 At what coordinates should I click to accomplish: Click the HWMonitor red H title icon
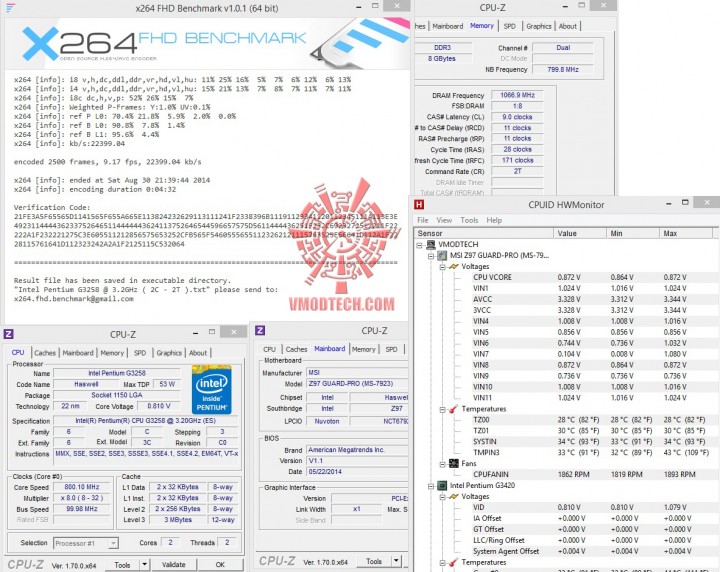point(419,205)
